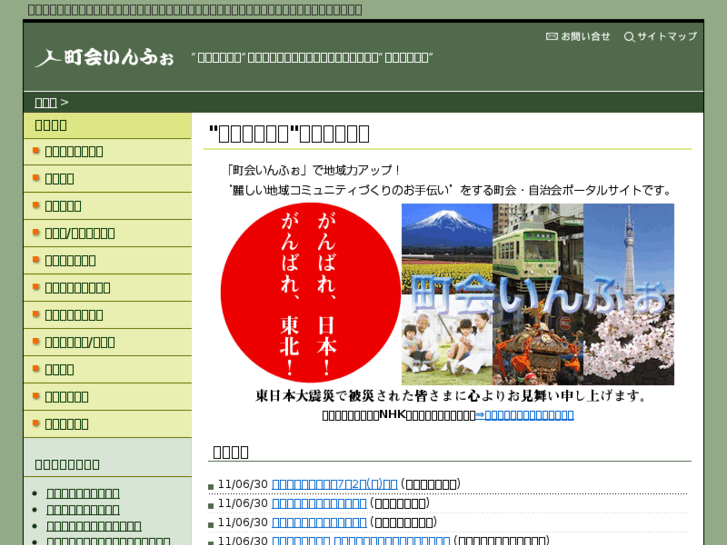Open the お問い合せ contact link
Viewport: 727px width, 545px height.
[586, 36]
